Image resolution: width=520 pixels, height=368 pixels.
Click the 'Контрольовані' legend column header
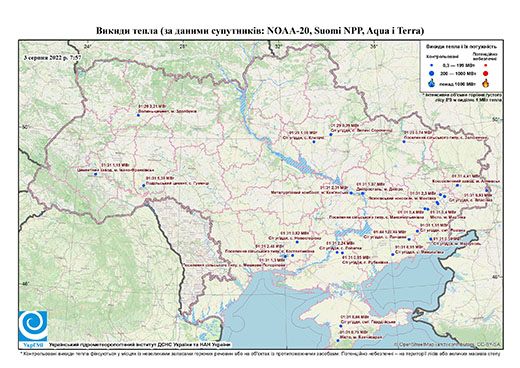click(x=442, y=56)
